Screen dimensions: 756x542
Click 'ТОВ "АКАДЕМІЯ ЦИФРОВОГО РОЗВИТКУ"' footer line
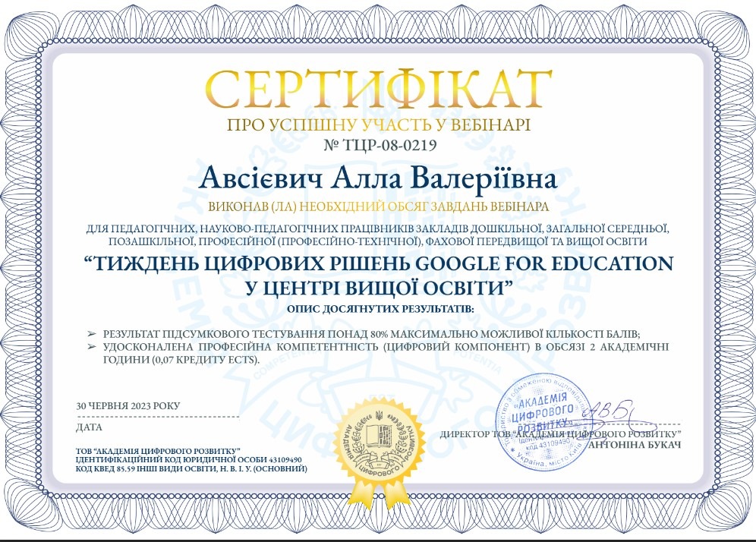pyautogui.click(x=158, y=452)
